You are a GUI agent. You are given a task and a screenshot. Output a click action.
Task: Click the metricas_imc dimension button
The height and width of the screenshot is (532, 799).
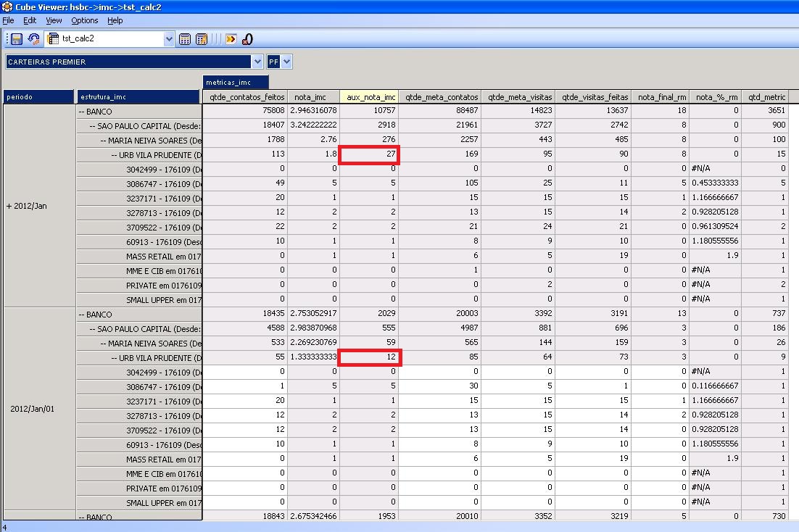pos(236,82)
